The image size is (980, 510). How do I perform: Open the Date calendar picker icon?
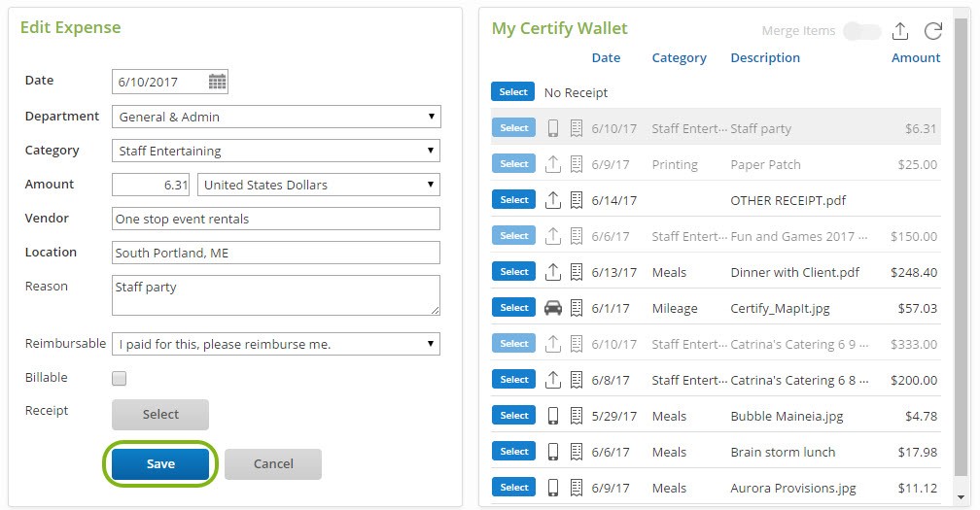point(217,83)
